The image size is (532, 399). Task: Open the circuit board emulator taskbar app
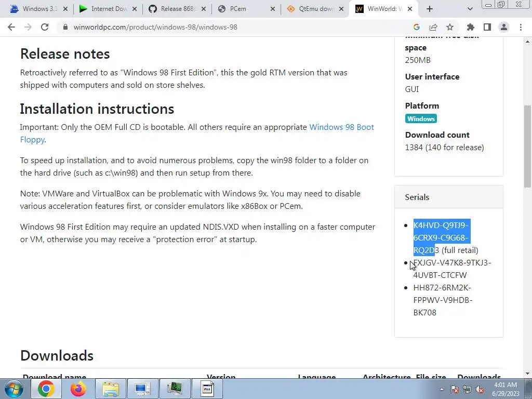[175, 389]
